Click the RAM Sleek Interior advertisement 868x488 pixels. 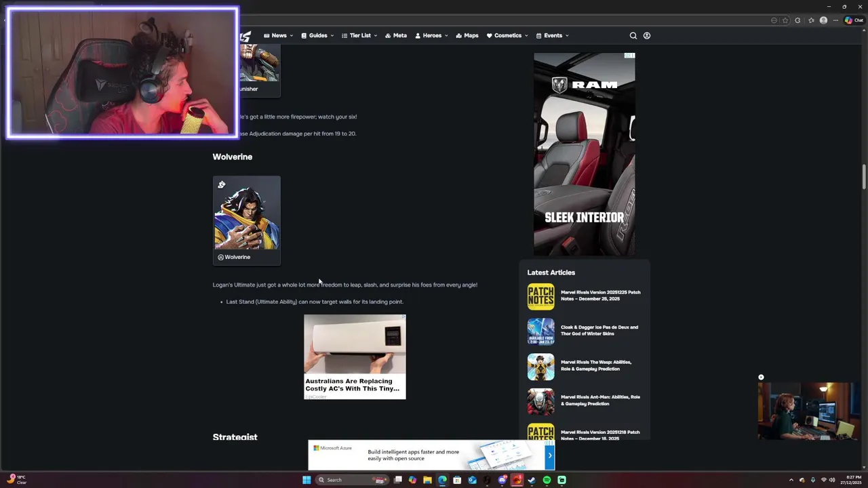(x=585, y=155)
